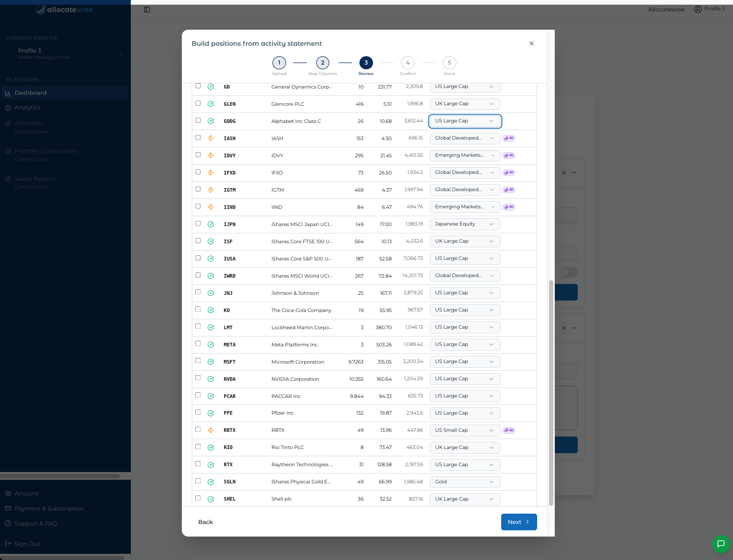Select the IASH row checkbox

click(198, 138)
